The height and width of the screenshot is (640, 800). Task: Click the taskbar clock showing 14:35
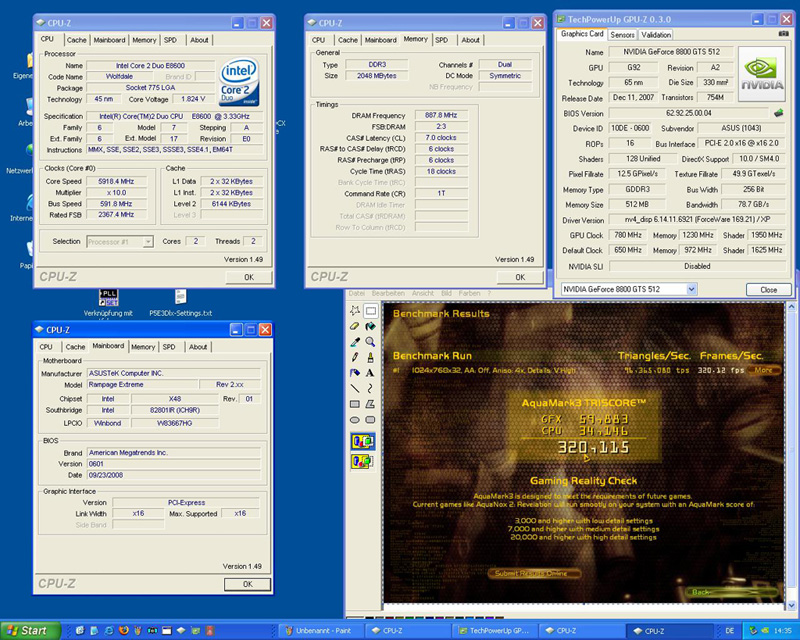coord(782,631)
